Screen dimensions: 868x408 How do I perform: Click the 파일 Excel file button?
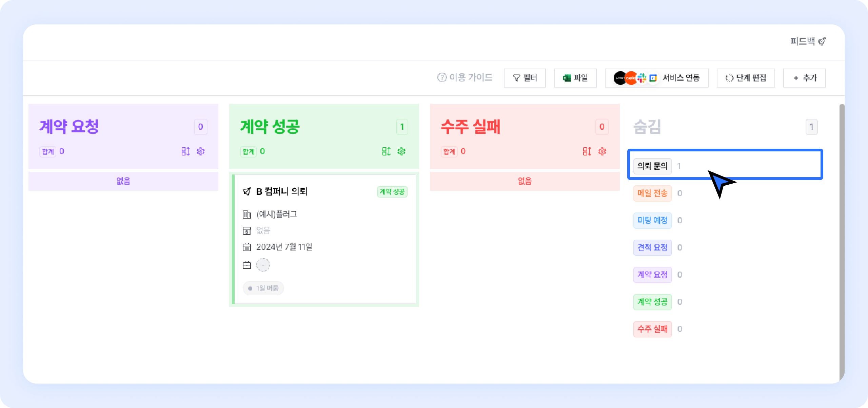click(x=575, y=78)
